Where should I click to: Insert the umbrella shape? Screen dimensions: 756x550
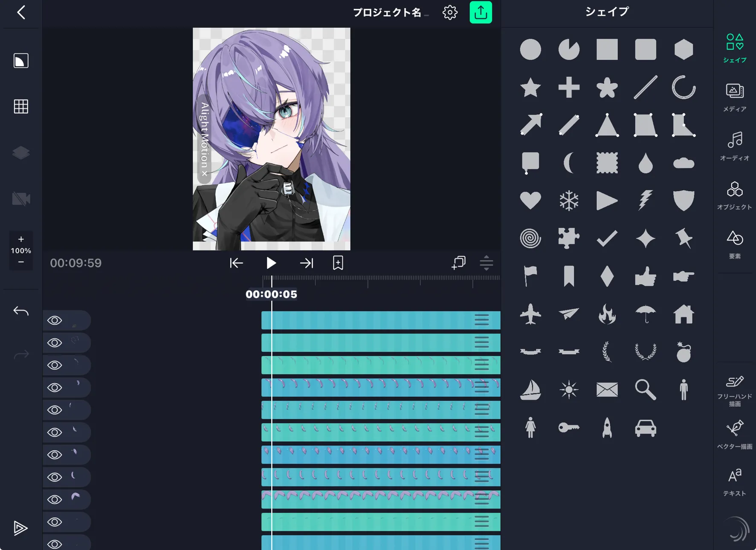(x=646, y=314)
